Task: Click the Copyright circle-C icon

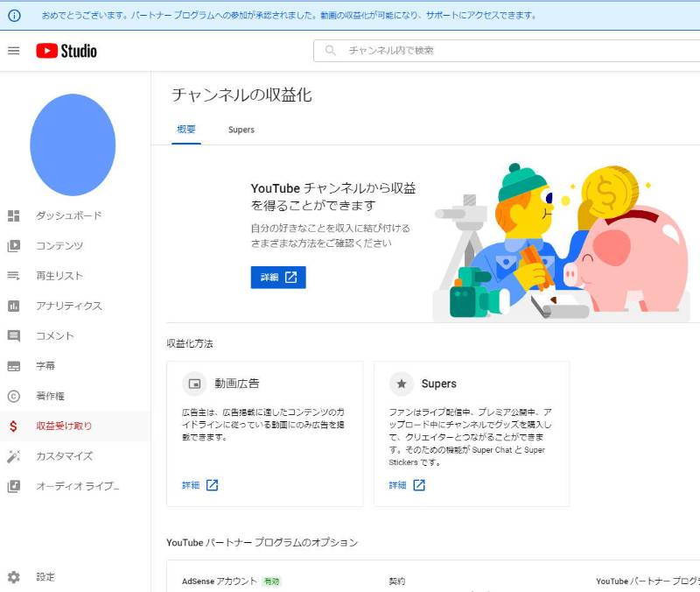Action: [x=14, y=397]
